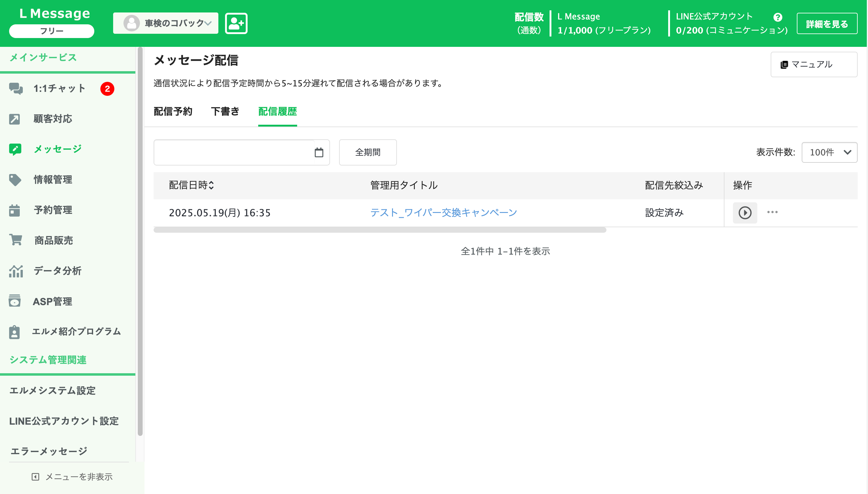This screenshot has width=868, height=494.
Task: Open the three-dots more actions menu
Action: tap(772, 212)
